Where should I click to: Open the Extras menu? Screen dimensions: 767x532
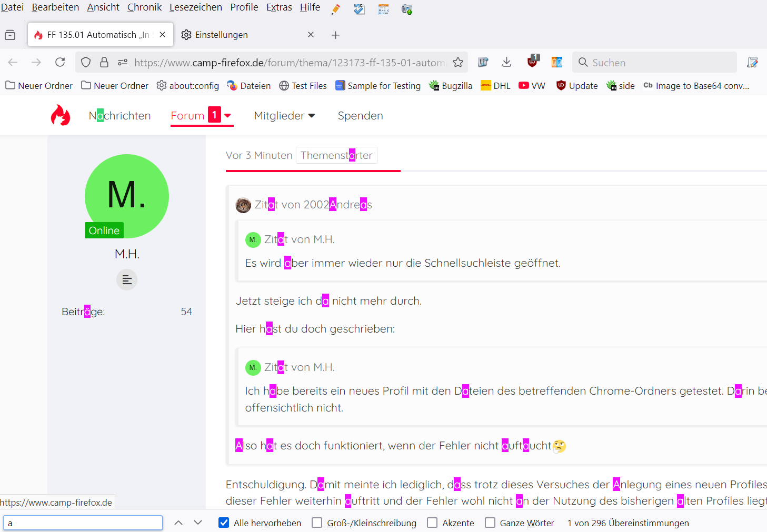(279, 7)
